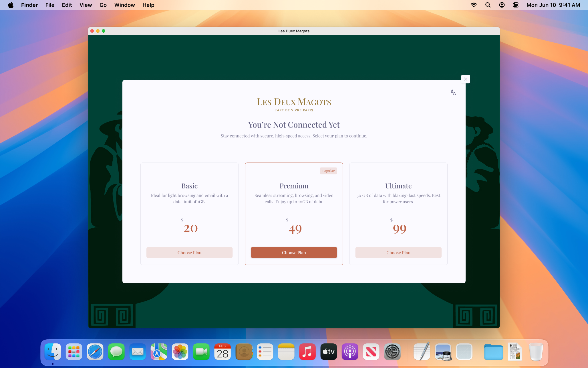The image size is (588, 368).
Task: Click the Ultimate plan title
Action: tap(398, 186)
